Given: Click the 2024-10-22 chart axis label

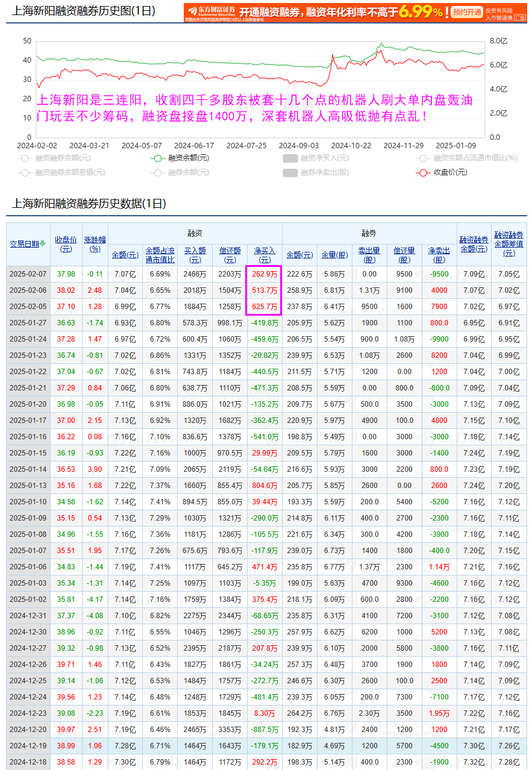Looking at the screenshot, I should [x=351, y=145].
